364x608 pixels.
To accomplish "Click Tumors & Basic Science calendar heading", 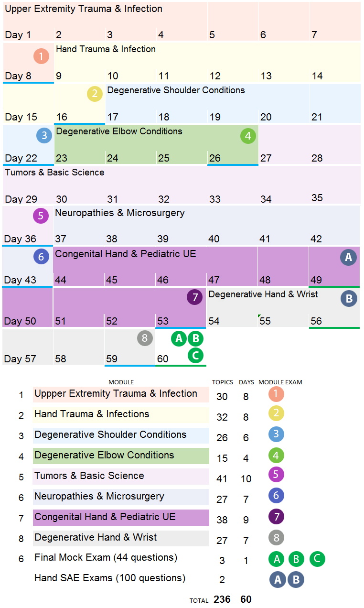I will click(55, 173).
